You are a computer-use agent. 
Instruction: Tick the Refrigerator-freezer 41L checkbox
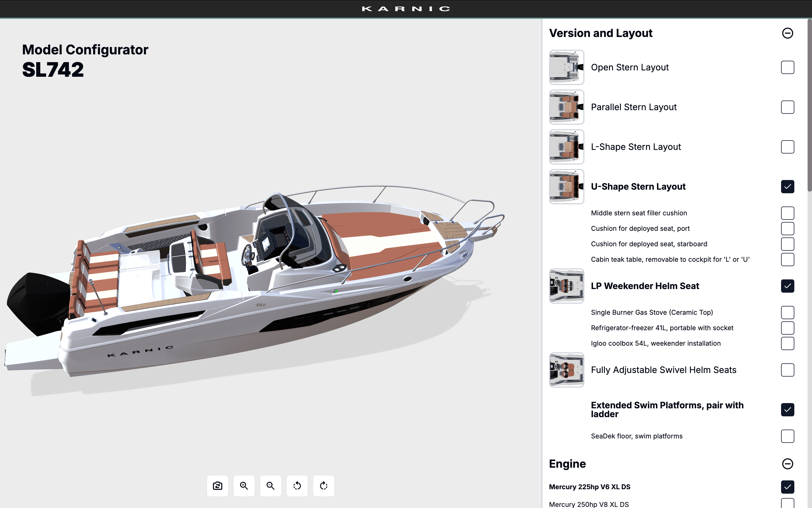[x=787, y=328]
